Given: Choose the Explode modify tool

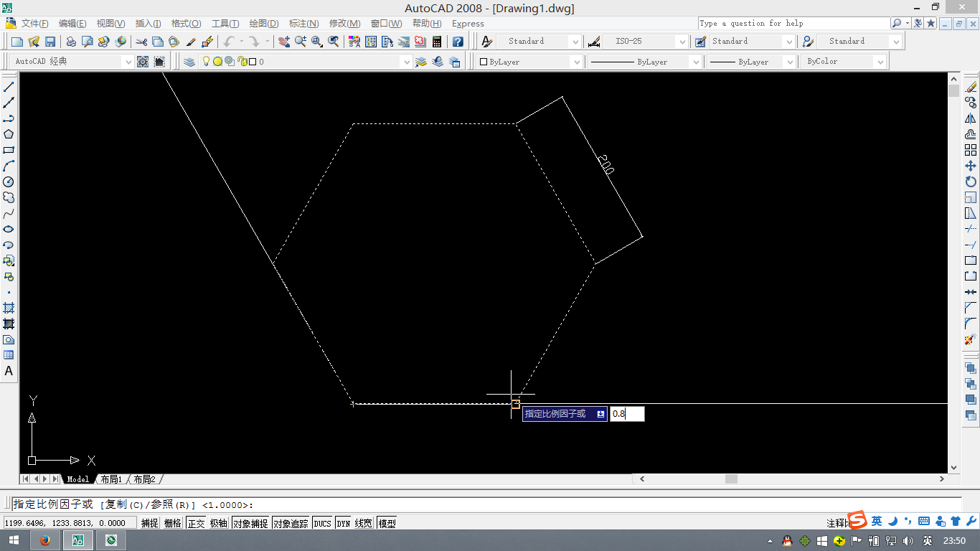Looking at the screenshot, I should [971, 339].
